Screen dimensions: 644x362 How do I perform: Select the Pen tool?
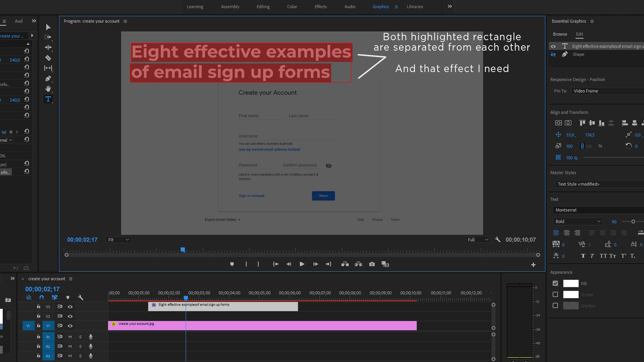click(48, 79)
